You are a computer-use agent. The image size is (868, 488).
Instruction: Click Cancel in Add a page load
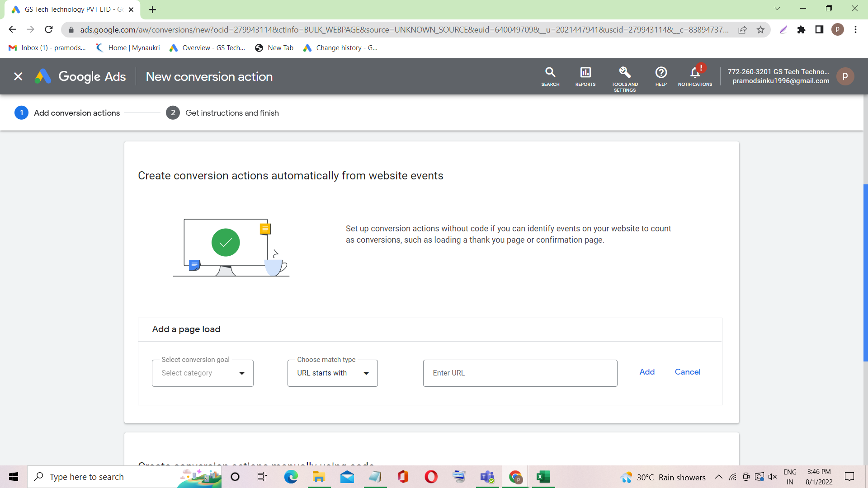(687, 372)
